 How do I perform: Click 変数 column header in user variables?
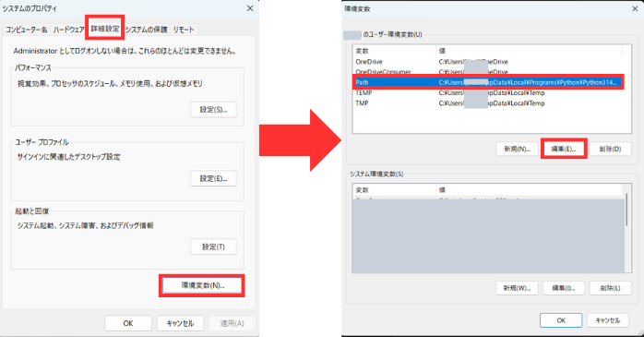394,51
